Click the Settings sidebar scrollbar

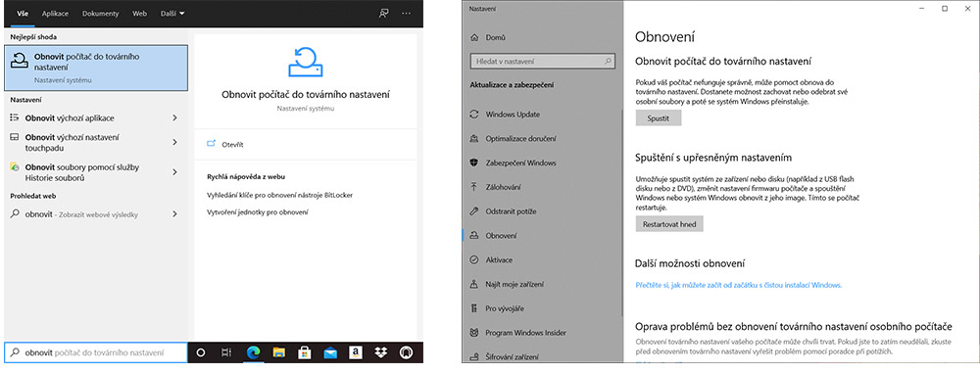click(x=621, y=212)
